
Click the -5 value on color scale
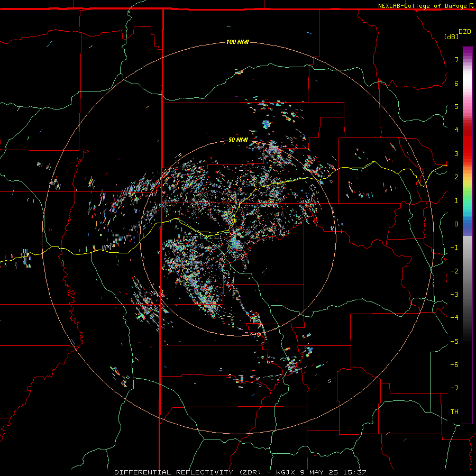point(454,342)
